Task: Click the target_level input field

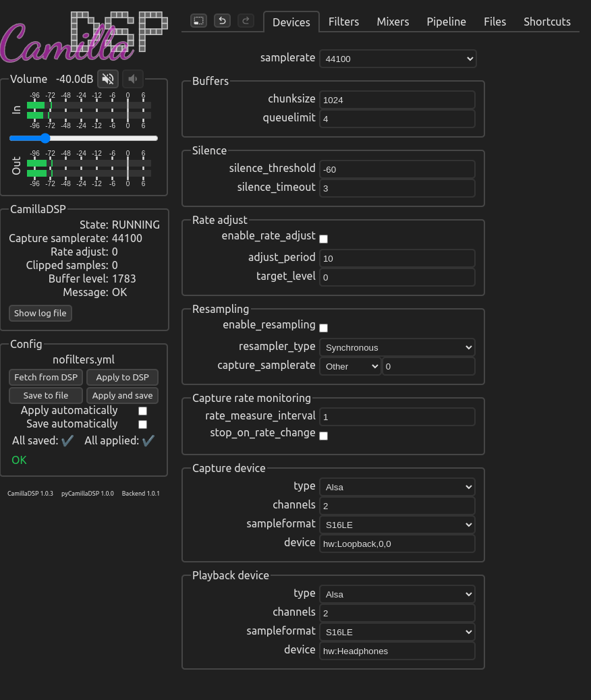Action: tap(397, 277)
